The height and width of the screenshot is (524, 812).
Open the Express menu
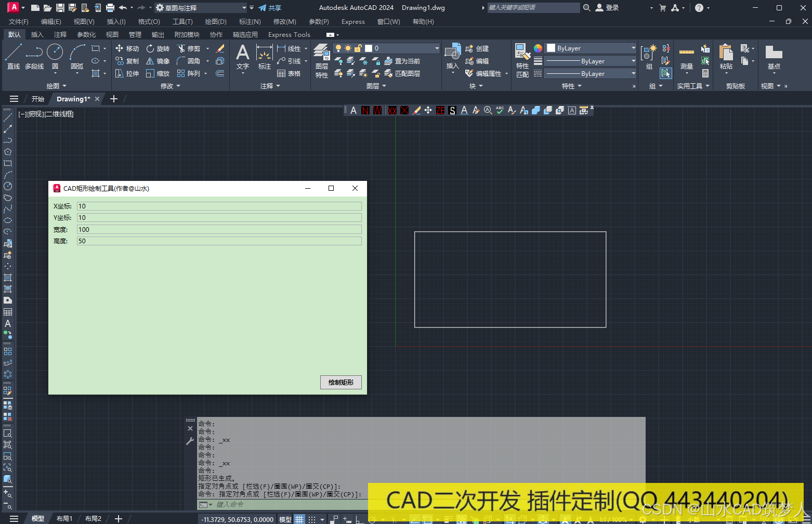pos(353,21)
